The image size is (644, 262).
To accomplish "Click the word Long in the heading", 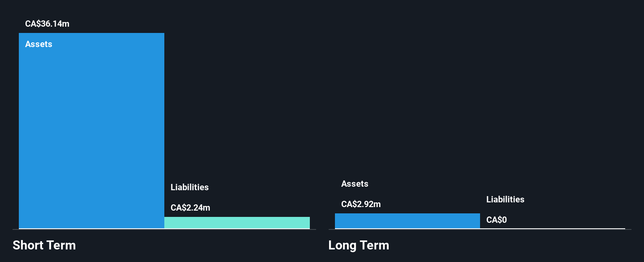I will coord(342,246).
